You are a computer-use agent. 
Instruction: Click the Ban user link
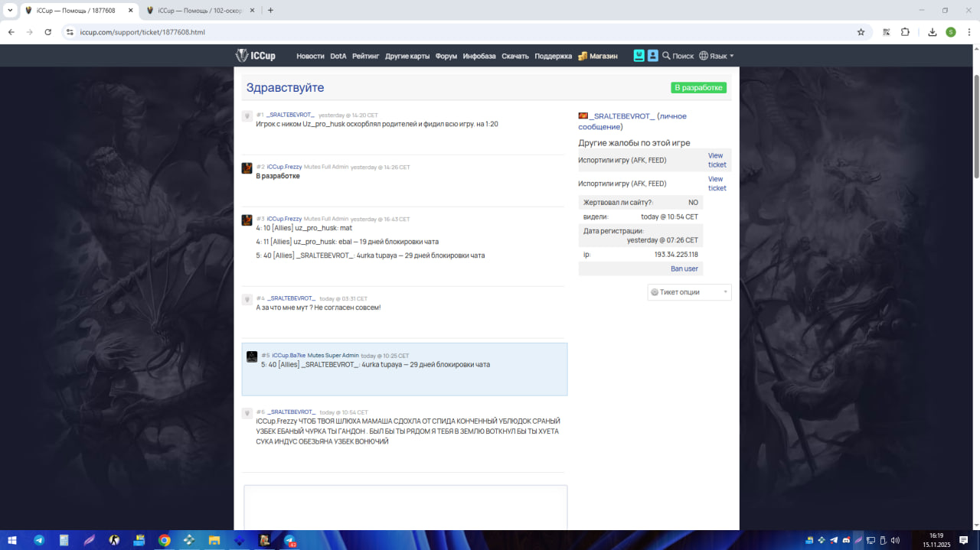[684, 268]
